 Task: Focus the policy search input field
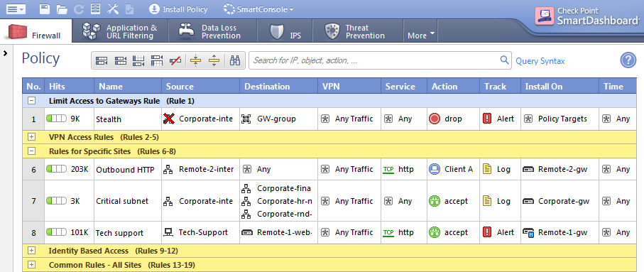tap(373, 60)
